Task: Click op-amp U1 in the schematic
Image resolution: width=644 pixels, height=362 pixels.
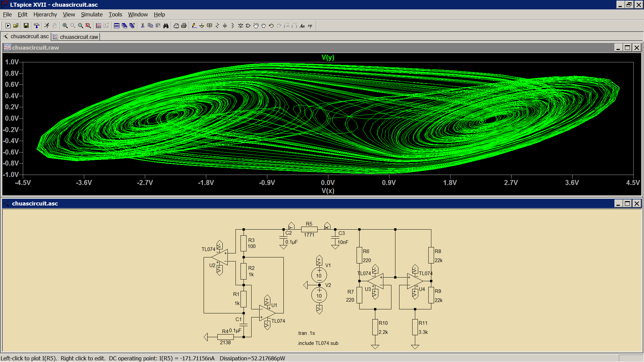Action: pyautogui.click(x=267, y=313)
